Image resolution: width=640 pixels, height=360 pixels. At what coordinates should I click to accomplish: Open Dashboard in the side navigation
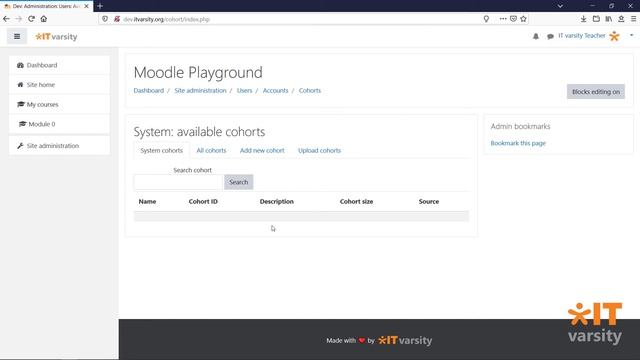click(x=59, y=65)
